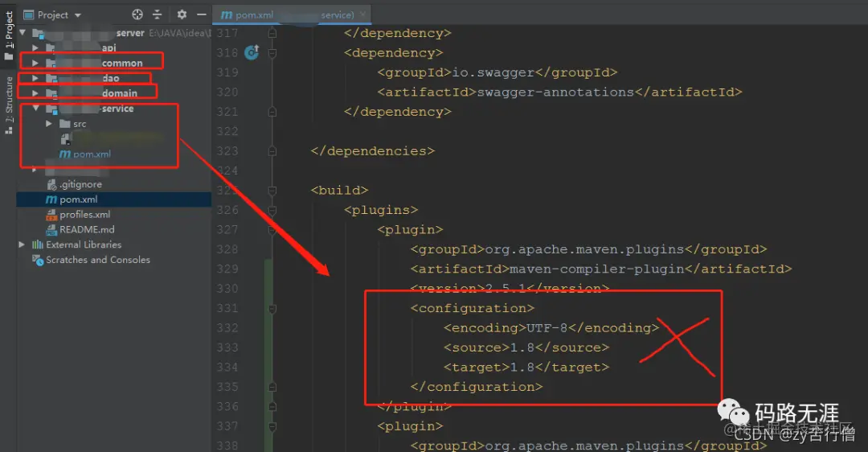Image resolution: width=868 pixels, height=452 pixels.
Task: Click the Maven m icon of root pom.xml
Action: (51, 199)
